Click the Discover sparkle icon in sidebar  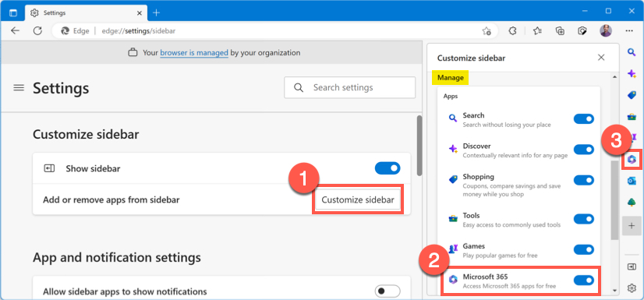[x=632, y=73]
